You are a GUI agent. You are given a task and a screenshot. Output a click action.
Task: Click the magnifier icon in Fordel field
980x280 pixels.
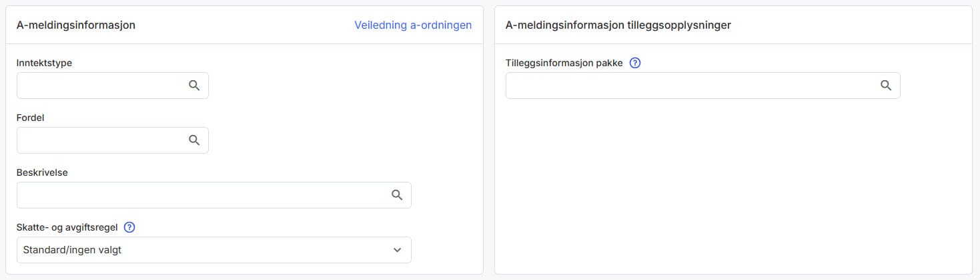194,140
